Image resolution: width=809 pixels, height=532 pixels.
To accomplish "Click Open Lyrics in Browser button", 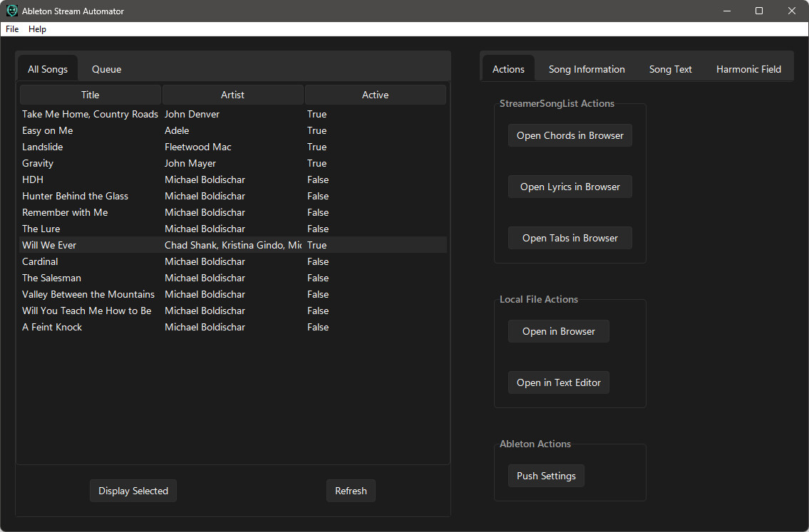I will [570, 187].
